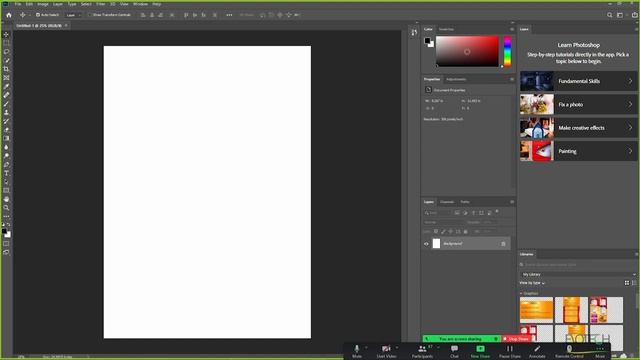The height and width of the screenshot is (360, 640).
Task: Select the Rectangular Marquee tool
Action: [x=6, y=43]
